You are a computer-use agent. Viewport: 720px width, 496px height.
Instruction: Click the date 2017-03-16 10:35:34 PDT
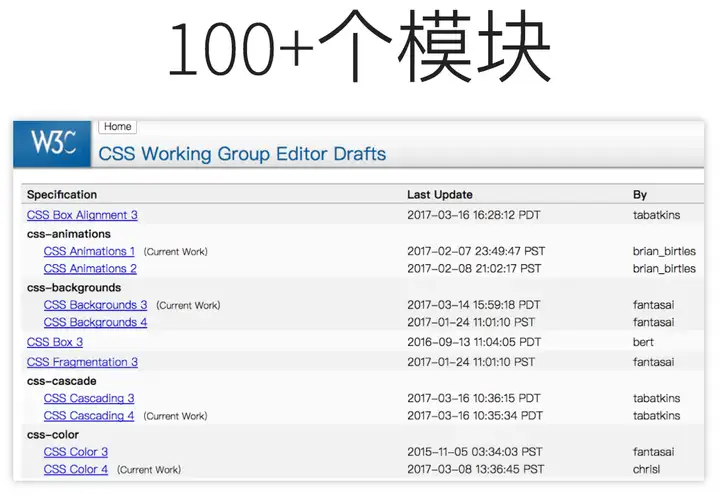pos(475,416)
